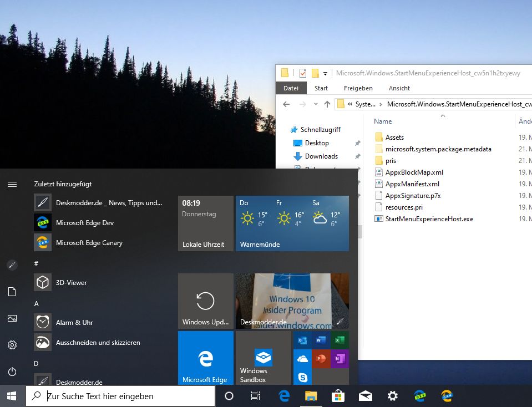Open the Warnemünde weather tile

[292, 223]
